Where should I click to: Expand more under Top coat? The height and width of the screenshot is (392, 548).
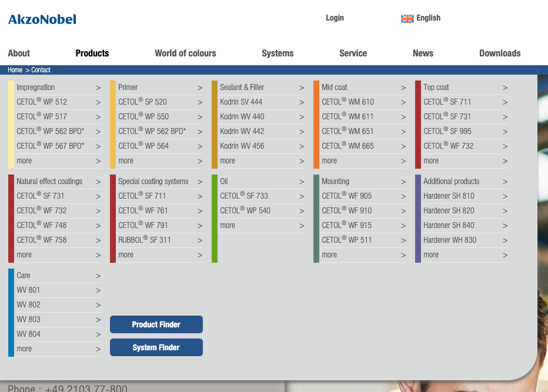(x=431, y=161)
